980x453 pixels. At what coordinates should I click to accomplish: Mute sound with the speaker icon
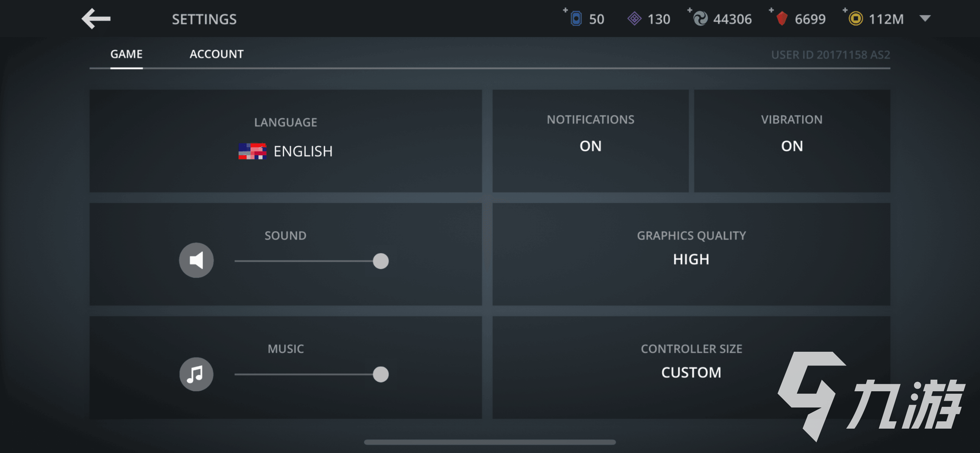pos(196,260)
